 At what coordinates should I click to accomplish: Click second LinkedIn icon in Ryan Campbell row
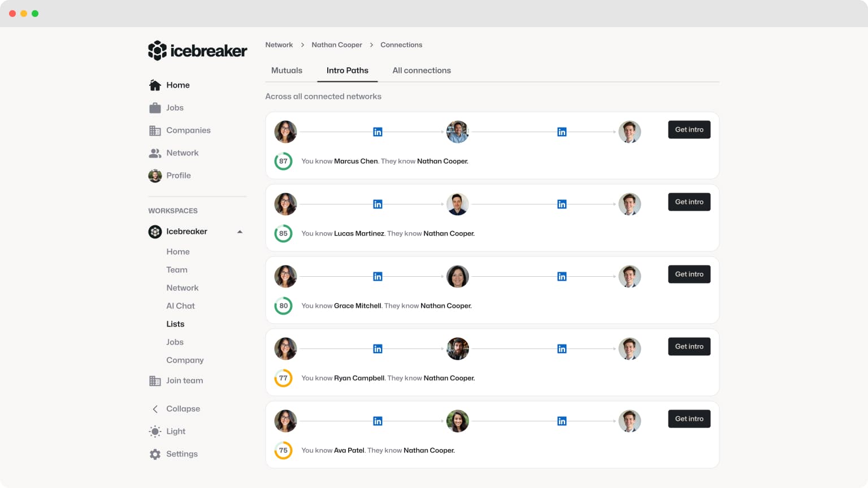coord(562,349)
